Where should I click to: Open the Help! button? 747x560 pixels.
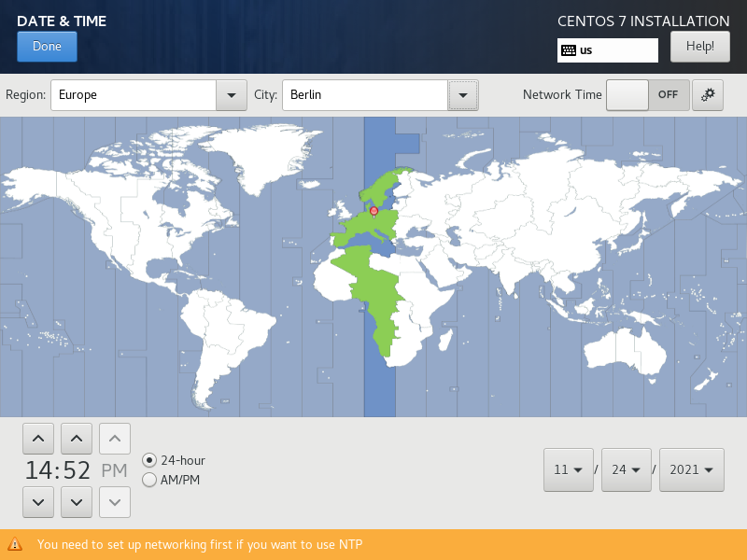pos(699,46)
